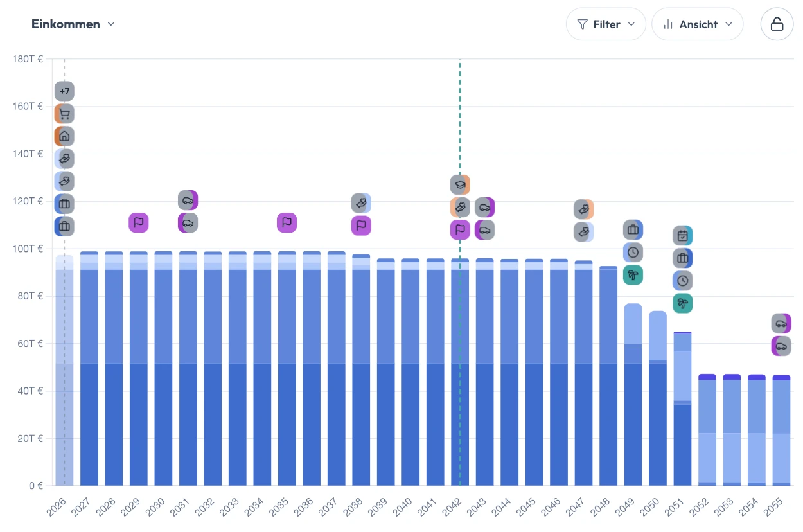Select the hand-heart icon at 2038
The height and width of the screenshot is (532, 803).
pos(361,203)
